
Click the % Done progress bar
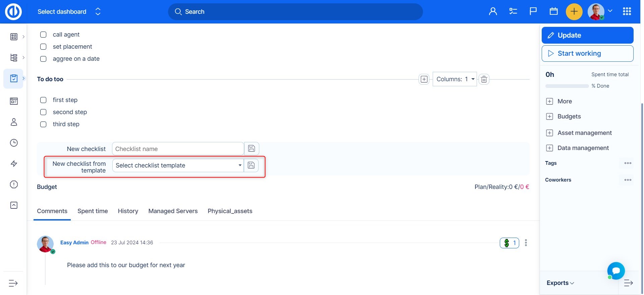(567, 86)
